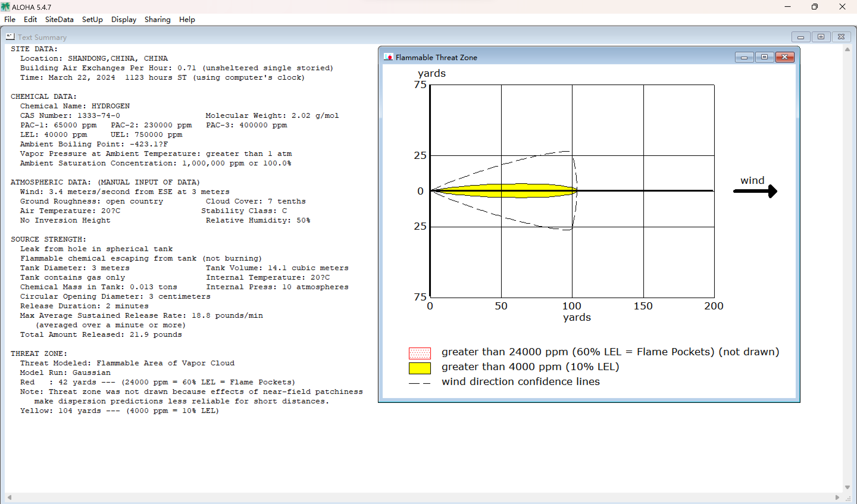Viewport: 857px width, 504px height.
Task: Click 'Relative Humidity: 50%' text
Action: point(258,220)
